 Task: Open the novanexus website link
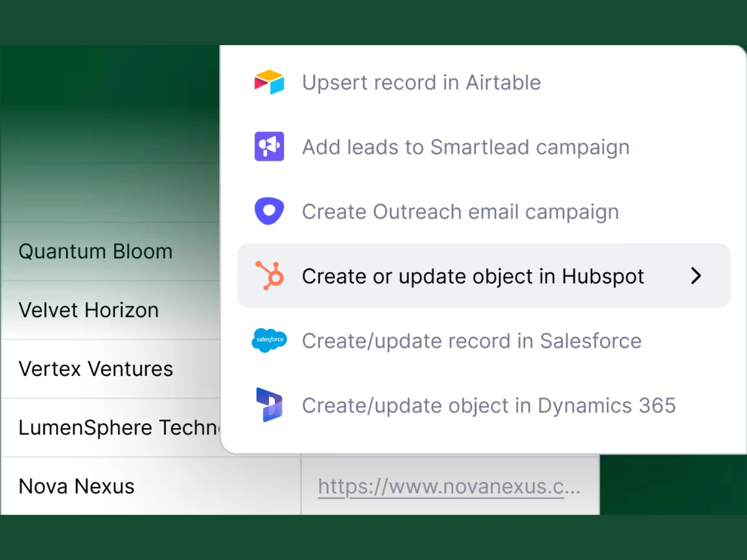point(449,486)
